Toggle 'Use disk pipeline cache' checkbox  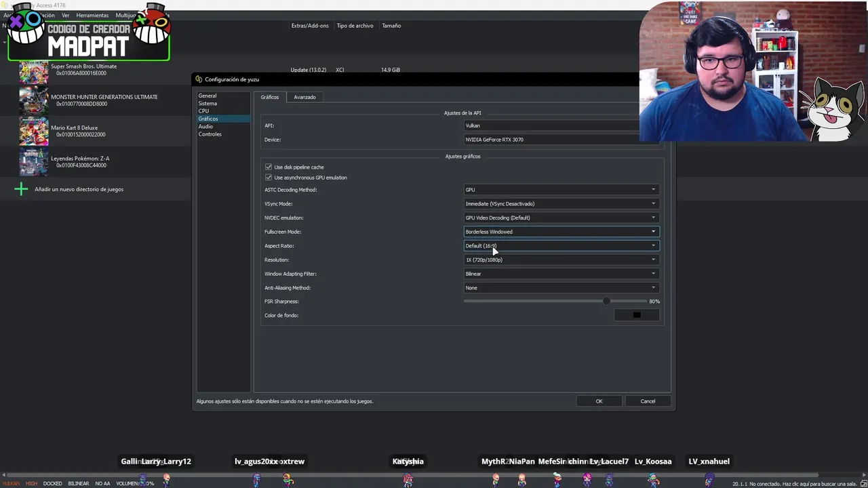pos(269,167)
